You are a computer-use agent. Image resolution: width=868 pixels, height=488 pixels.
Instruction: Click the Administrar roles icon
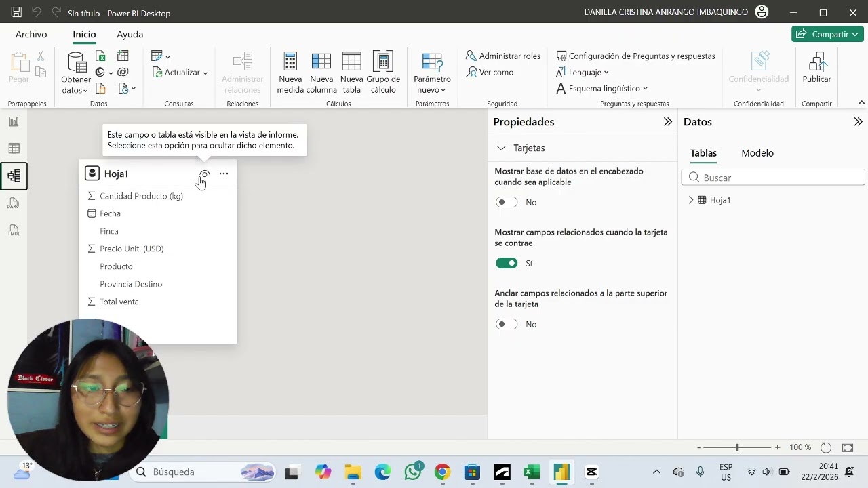[x=471, y=56]
